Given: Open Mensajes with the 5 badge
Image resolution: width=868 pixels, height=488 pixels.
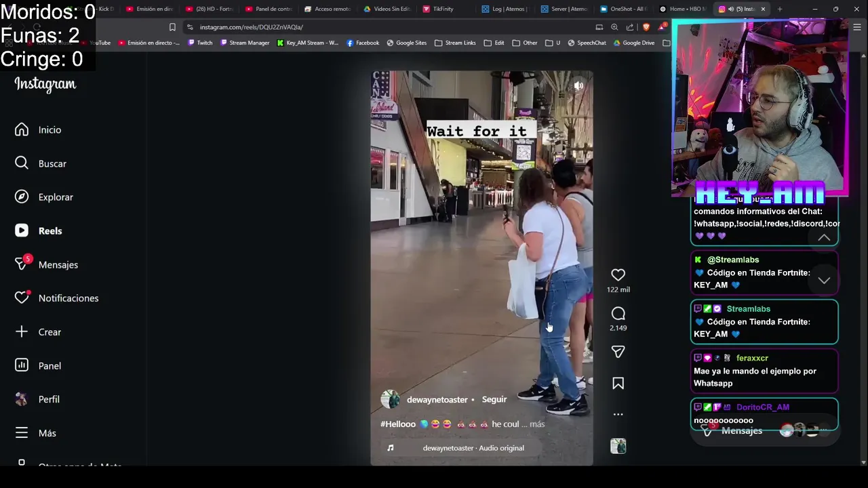Looking at the screenshot, I should 46,264.
